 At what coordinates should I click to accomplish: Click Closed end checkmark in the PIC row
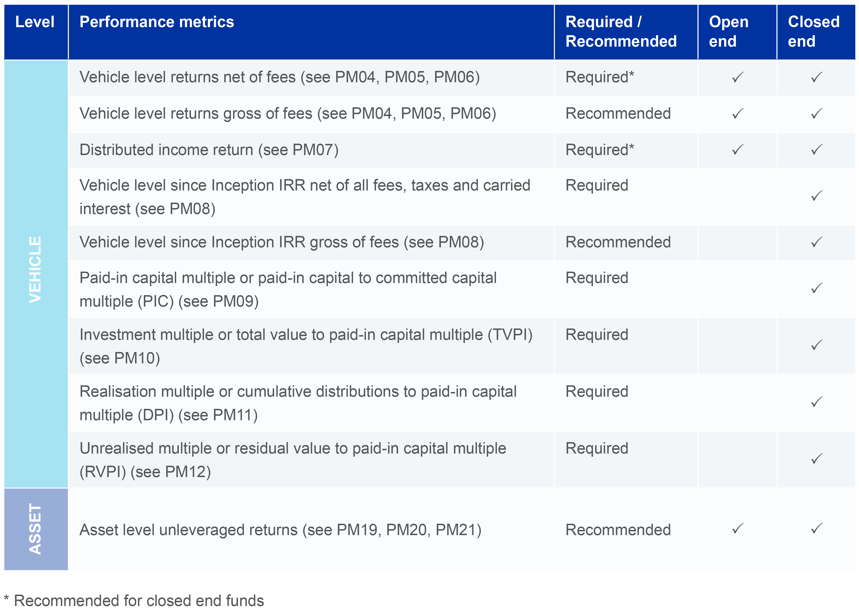point(816,288)
